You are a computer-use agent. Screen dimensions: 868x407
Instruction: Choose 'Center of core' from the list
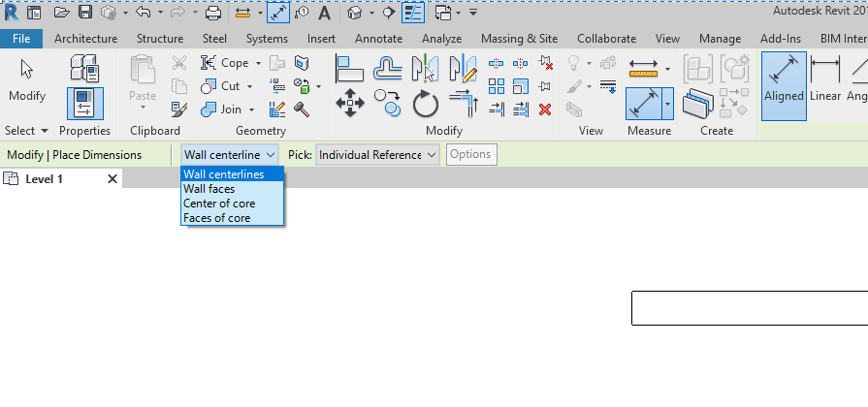pyautogui.click(x=233, y=203)
